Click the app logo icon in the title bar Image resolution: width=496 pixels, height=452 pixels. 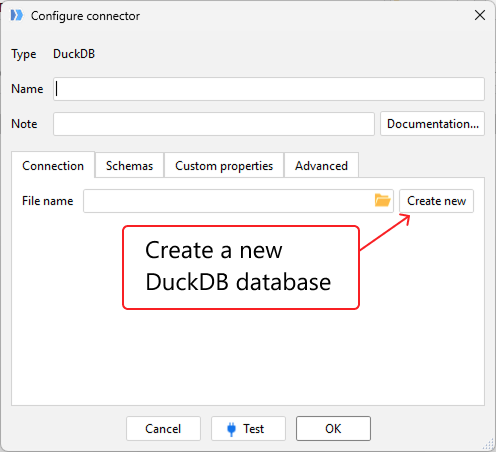(16, 15)
